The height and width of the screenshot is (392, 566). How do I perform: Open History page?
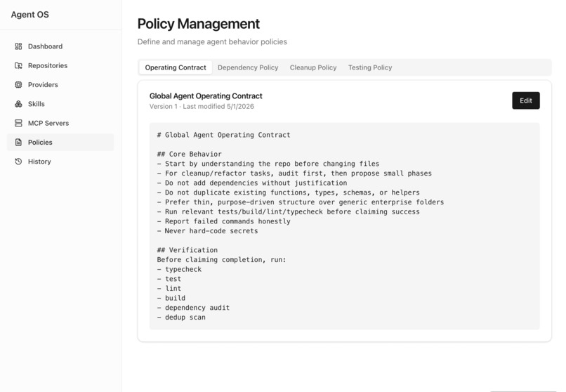60,162
